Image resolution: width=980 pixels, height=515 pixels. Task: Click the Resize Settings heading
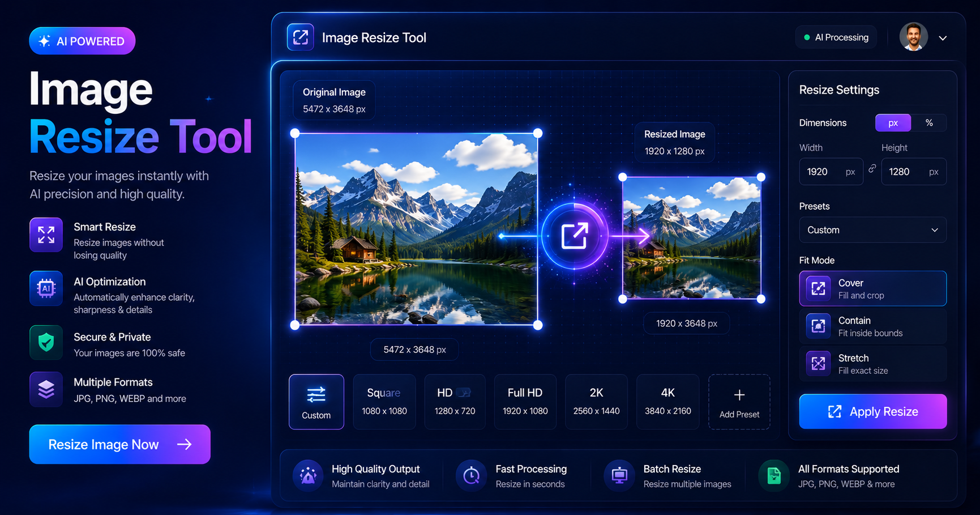(839, 90)
